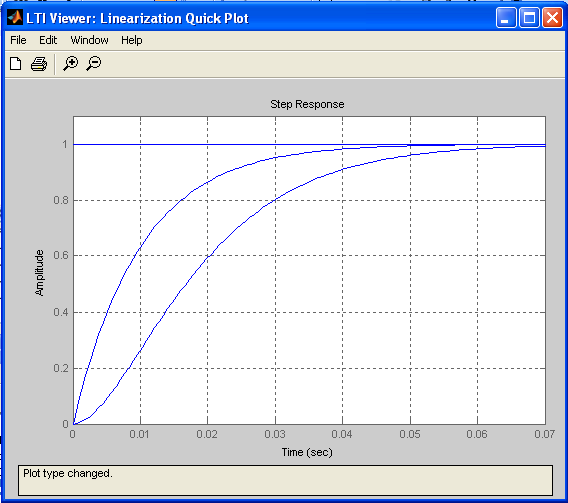Close the LTI Viewer window
Viewport: 568px width, 503px height.
[552, 17]
